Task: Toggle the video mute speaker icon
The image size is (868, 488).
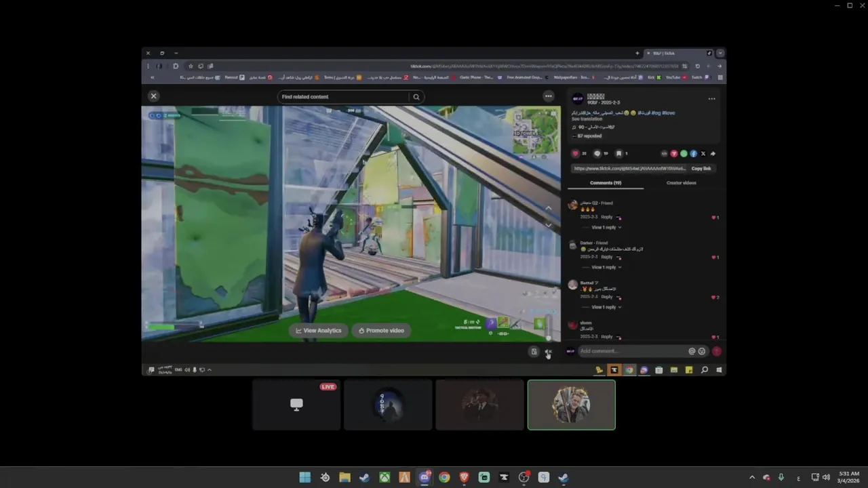Action: coord(548,352)
